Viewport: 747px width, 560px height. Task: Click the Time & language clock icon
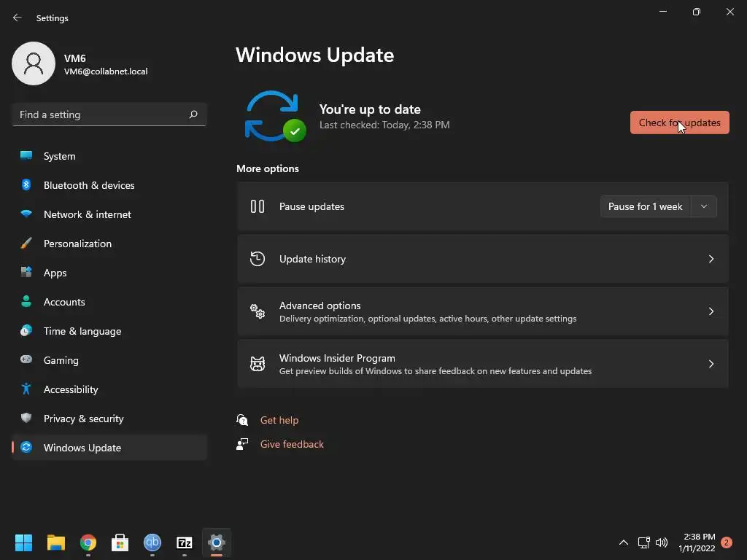[26, 330]
